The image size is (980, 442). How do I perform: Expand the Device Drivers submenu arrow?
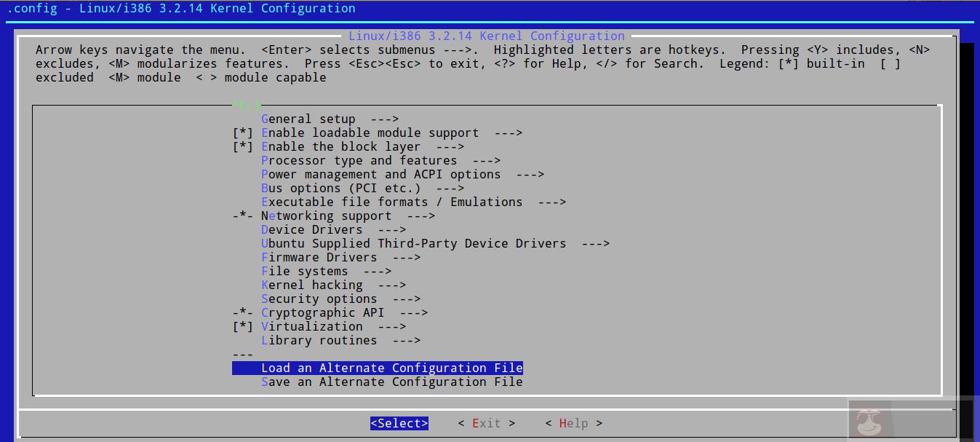(391, 230)
